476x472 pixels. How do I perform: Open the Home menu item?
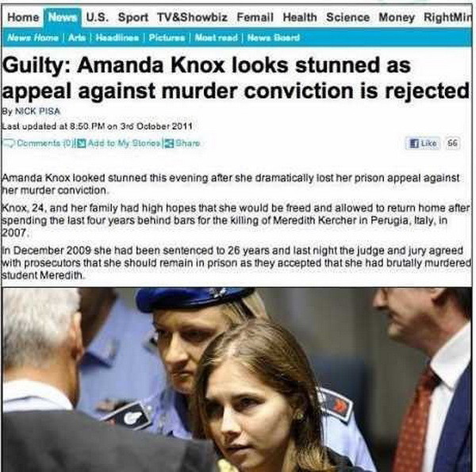pyautogui.click(x=23, y=17)
